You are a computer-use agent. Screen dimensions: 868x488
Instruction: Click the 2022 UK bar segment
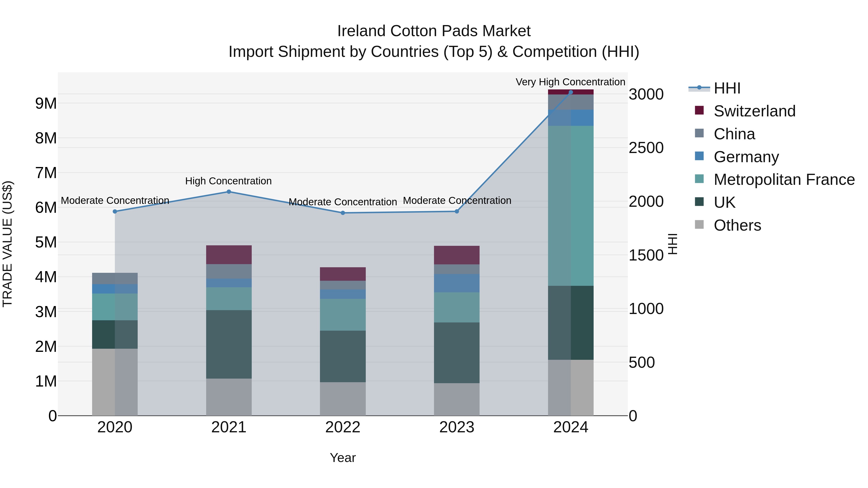pyautogui.click(x=343, y=356)
